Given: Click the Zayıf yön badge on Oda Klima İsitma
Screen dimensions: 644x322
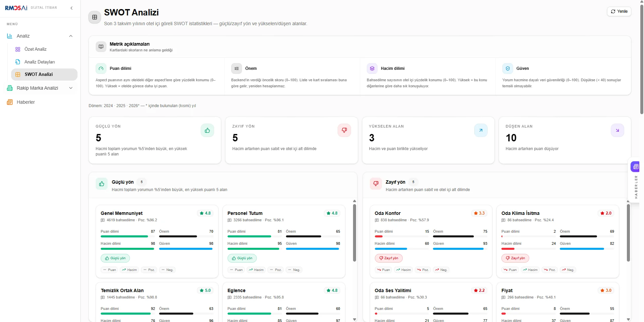Looking at the screenshot, I should pos(515,258).
